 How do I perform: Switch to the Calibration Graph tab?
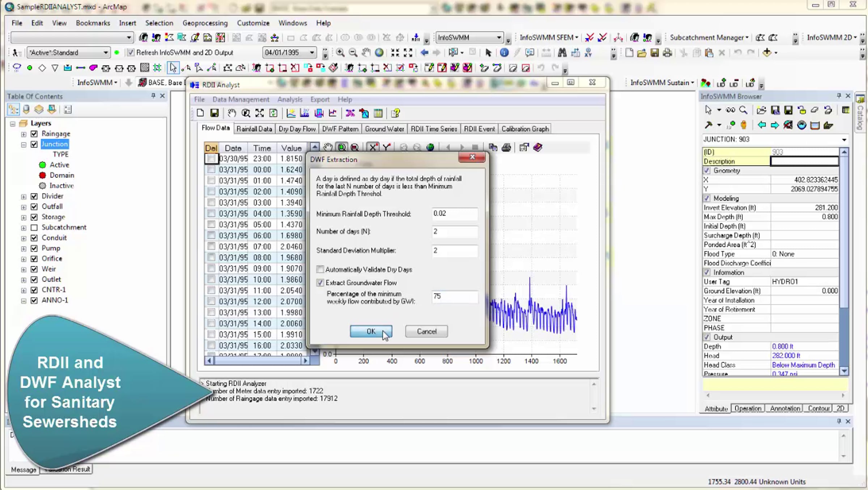click(525, 129)
